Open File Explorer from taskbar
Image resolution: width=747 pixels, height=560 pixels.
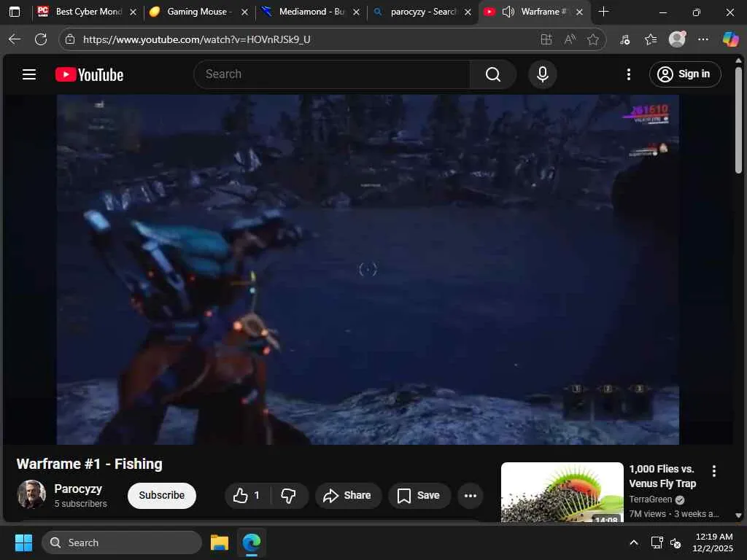pos(220,542)
